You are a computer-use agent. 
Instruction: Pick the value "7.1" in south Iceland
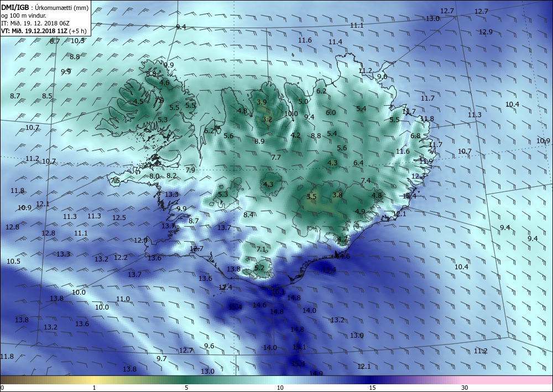click(x=261, y=249)
